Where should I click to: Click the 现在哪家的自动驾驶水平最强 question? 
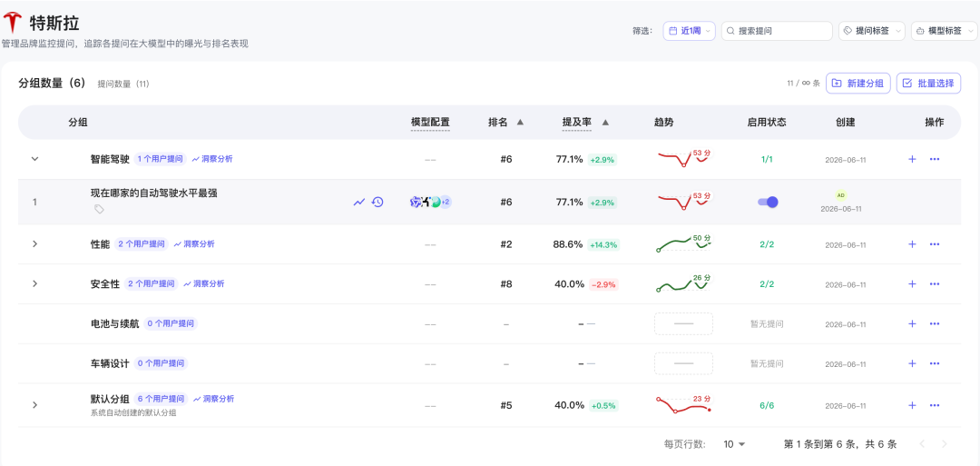(x=153, y=193)
